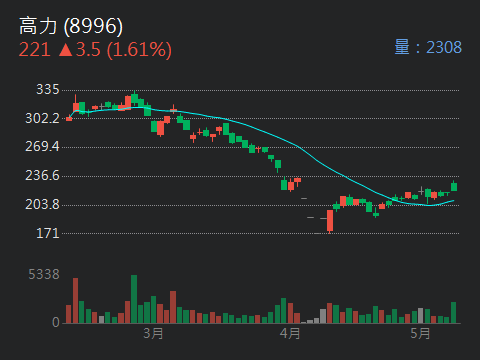Screen dimensions: 480x360
Task: Click the last green candlestick on the chart
Action: [454, 186]
